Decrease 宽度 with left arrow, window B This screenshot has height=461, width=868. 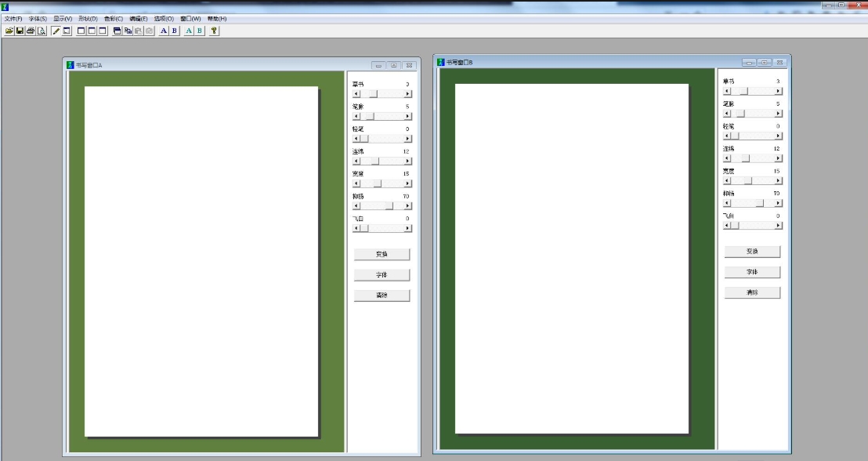(x=727, y=180)
